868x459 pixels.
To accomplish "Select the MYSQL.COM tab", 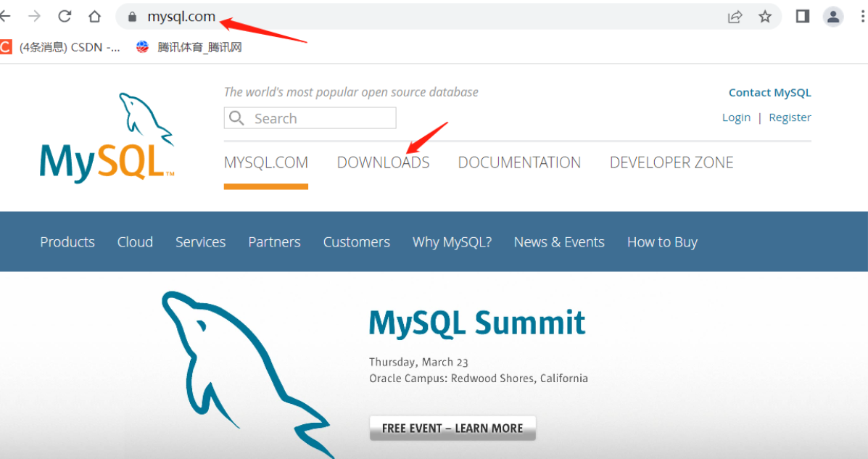I will [265, 162].
